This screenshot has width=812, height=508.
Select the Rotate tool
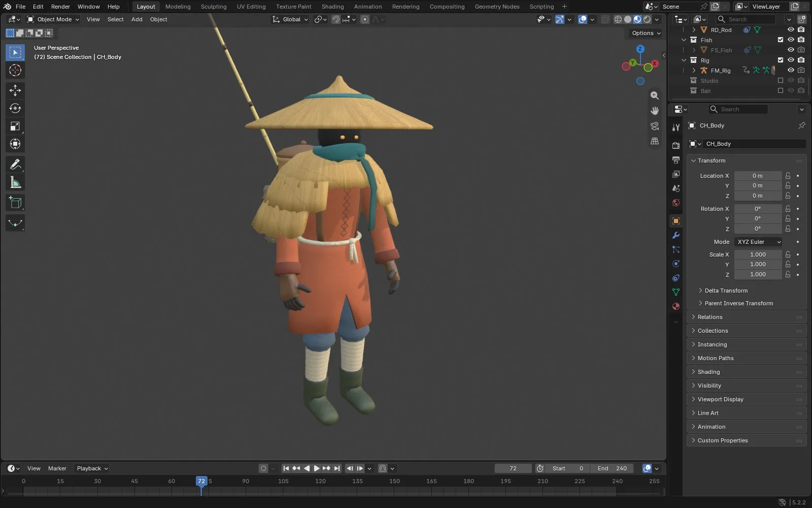[15, 108]
